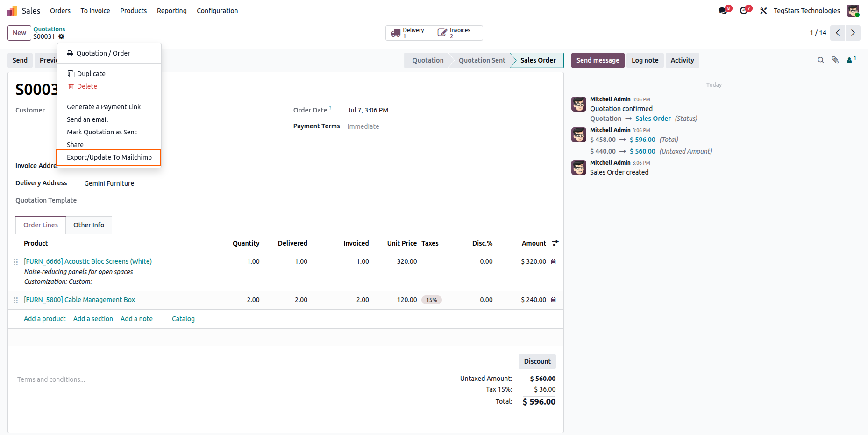Open the Acoustic Bloc Screens (White) product link
868x435 pixels.
click(x=88, y=261)
